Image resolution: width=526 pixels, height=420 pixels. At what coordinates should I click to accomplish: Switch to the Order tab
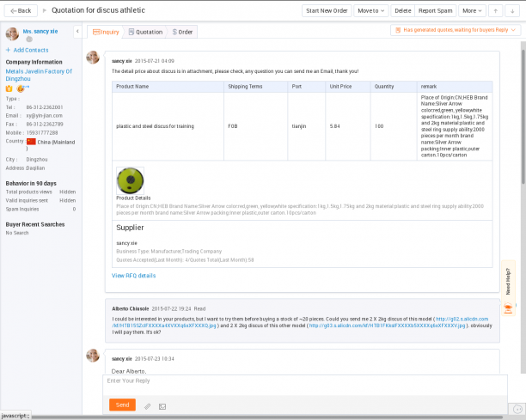pos(182,32)
